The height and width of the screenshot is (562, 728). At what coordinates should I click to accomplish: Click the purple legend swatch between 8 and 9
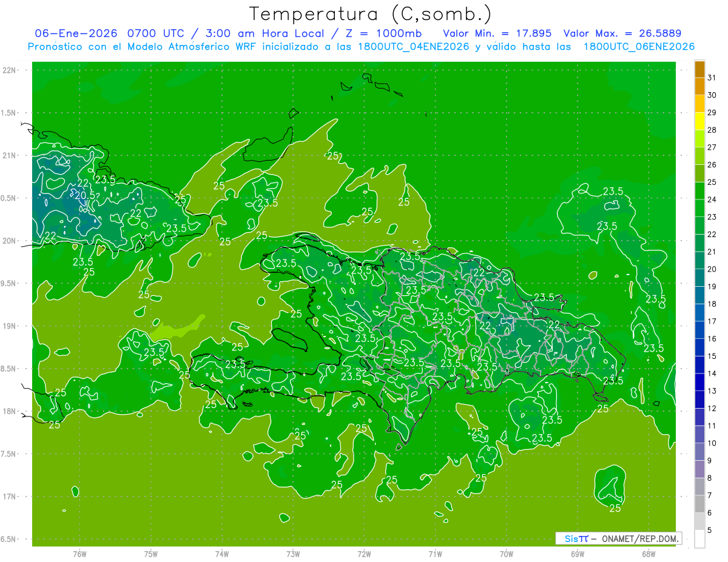(x=699, y=469)
